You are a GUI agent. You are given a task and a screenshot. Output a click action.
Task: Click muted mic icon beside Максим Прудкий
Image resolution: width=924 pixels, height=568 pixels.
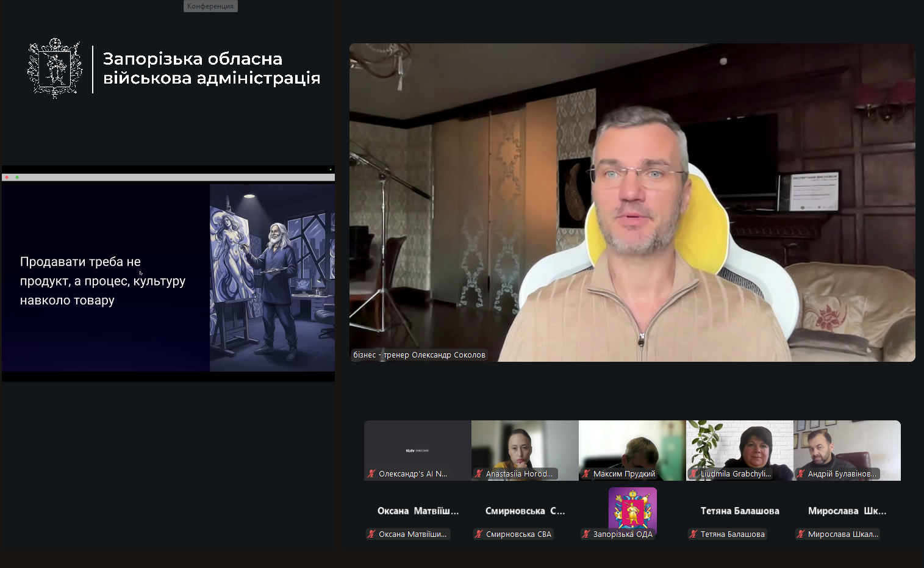[586, 474]
